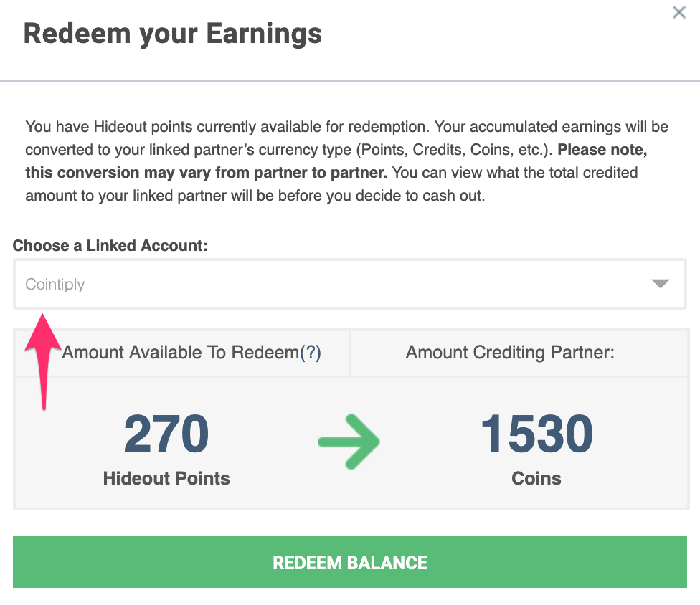Click the Coins label under 1530
Screen dimensions: 700x605
click(x=536, y=478)
